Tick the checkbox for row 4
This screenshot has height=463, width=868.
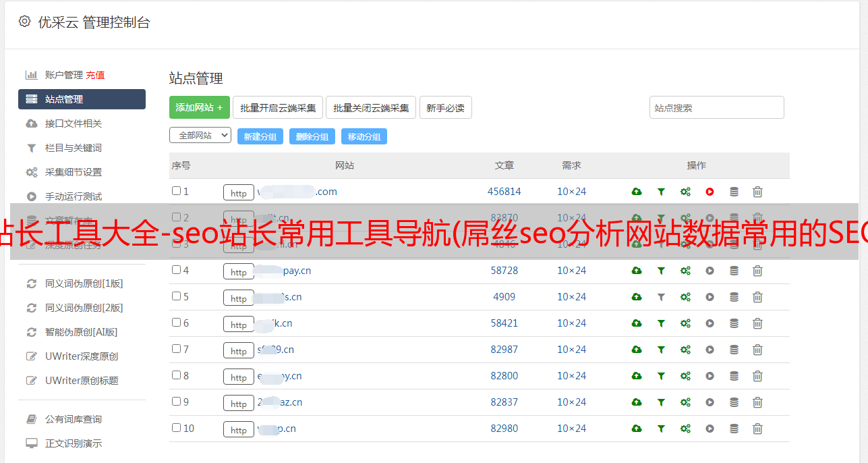[176, 270]
